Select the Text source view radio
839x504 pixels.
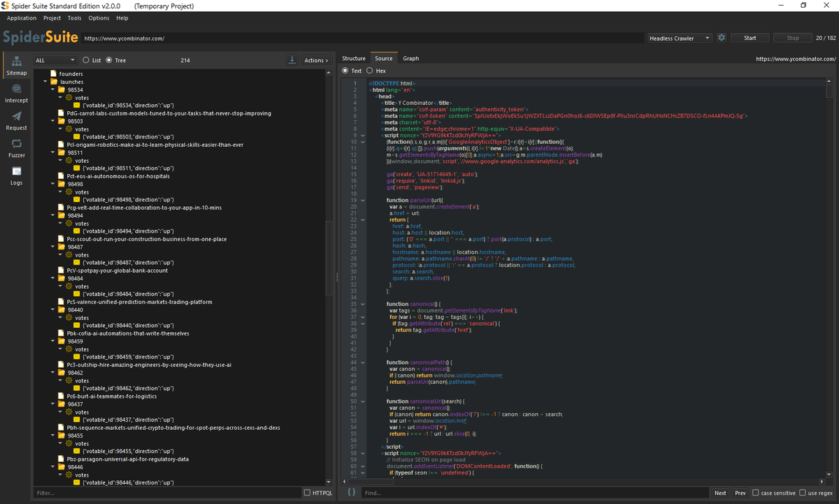tap(345, 71)
